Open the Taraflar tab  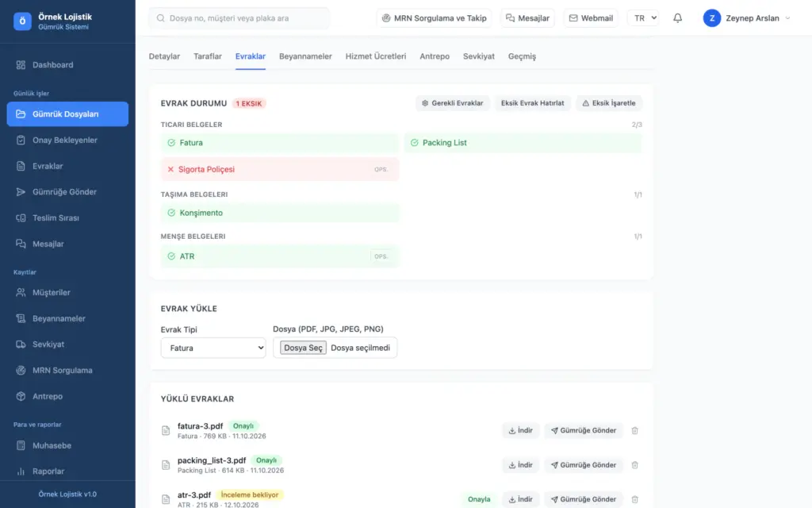[208, 56]
